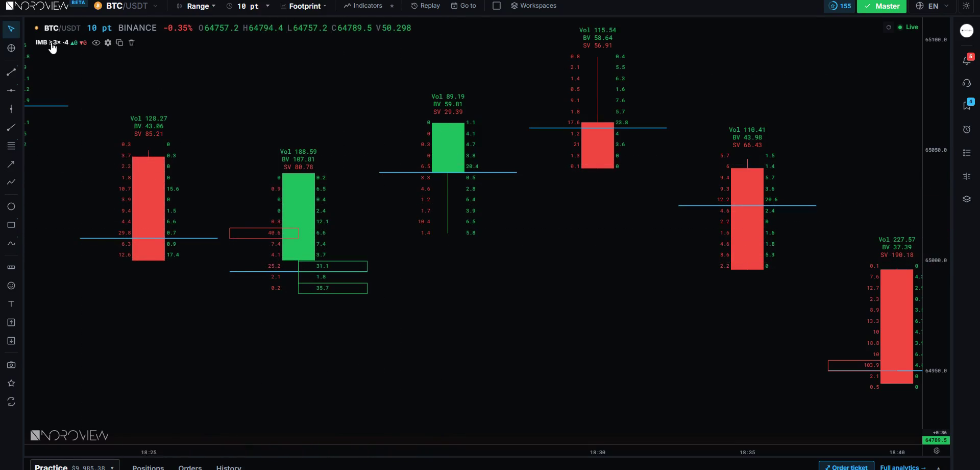Choose the vertical line tool
This screenshot has height=470, width=980.
pos(11,109)
